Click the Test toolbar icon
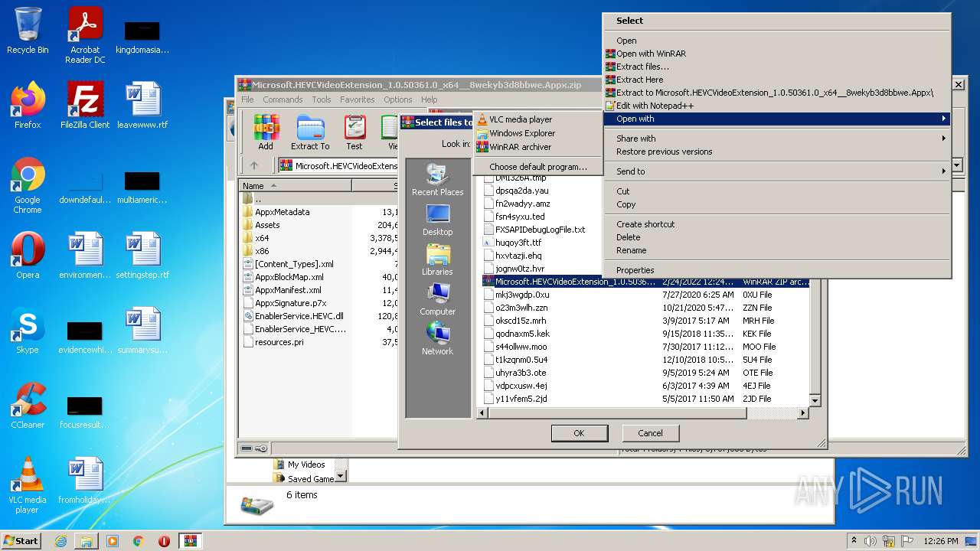Image resolution: width=980 pixels, height=551 pixels. 354,132
